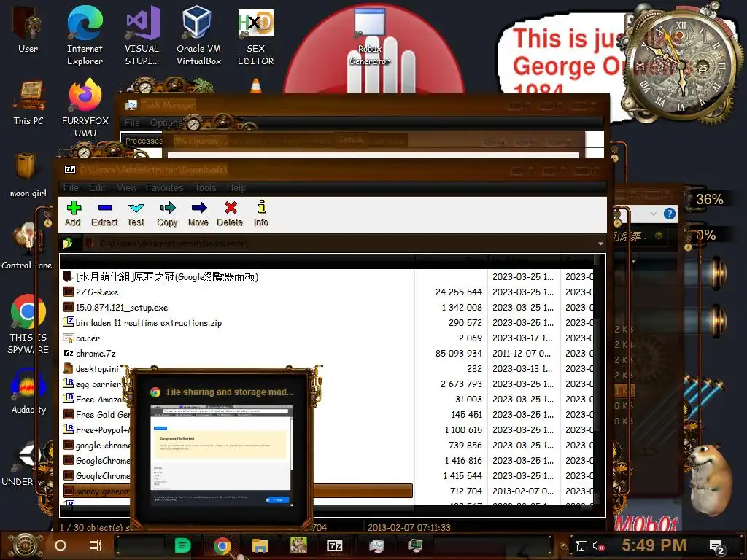Open the Tools menu in 7-Zip
The image size is (747, 560).
tap(205, 187)
